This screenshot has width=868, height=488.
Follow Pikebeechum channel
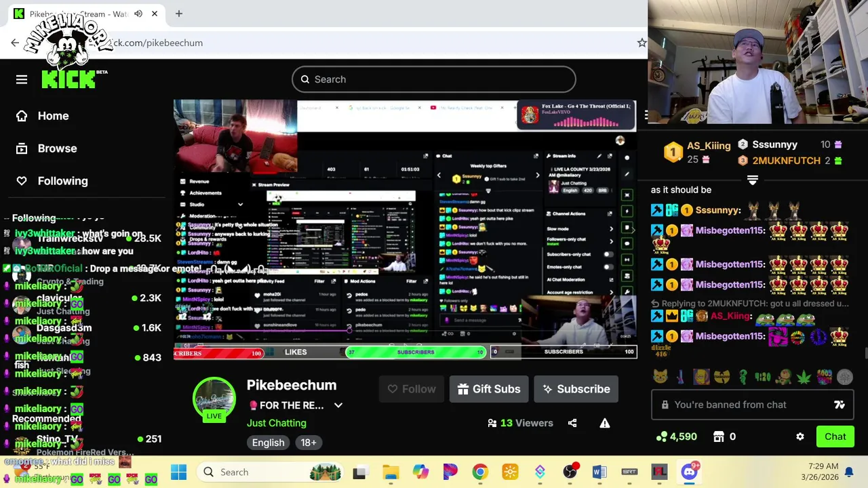click(x=412, y=389)
